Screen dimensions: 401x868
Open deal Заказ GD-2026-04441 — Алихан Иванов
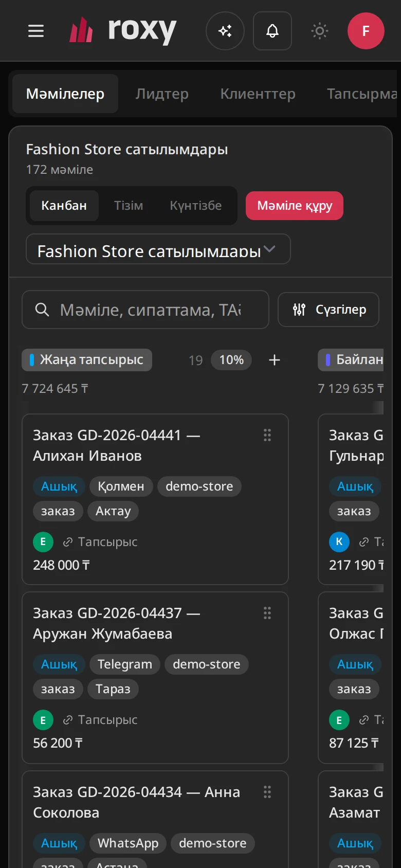(117, 445)
